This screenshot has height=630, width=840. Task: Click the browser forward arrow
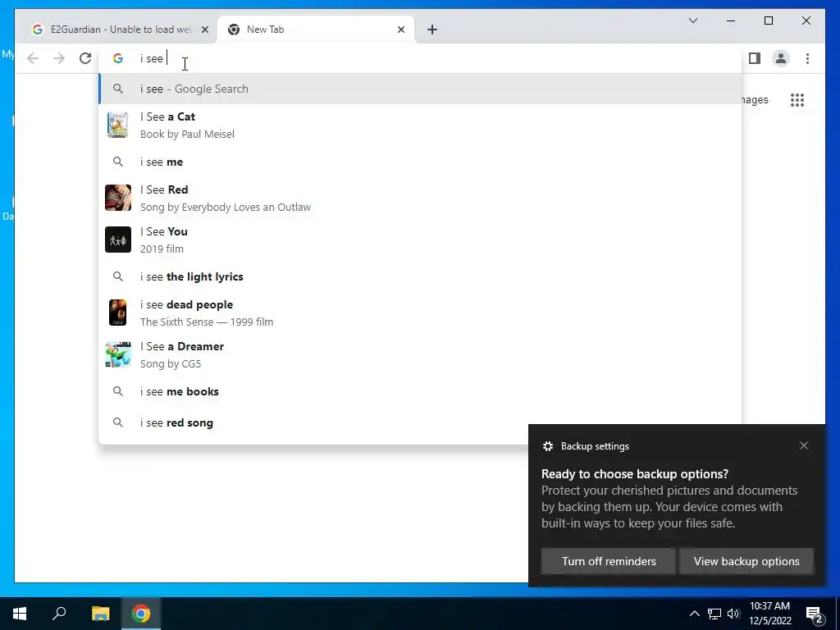[x=59, y=58]
